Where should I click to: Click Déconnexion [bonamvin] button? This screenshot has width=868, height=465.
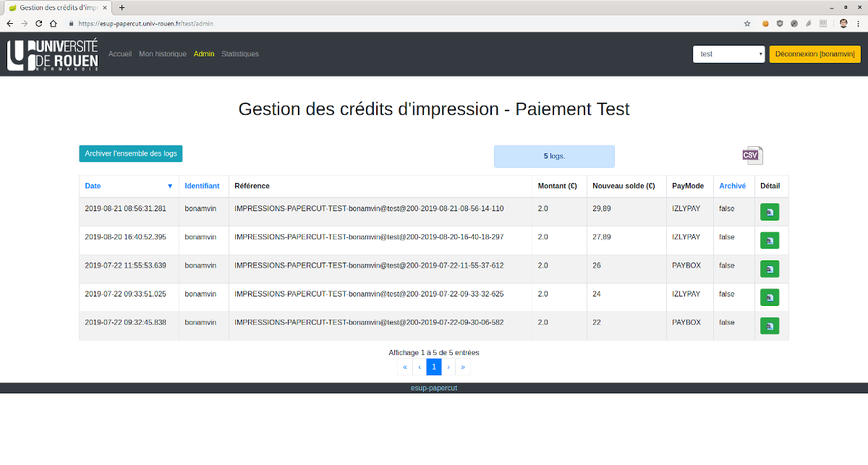point(814,54)
